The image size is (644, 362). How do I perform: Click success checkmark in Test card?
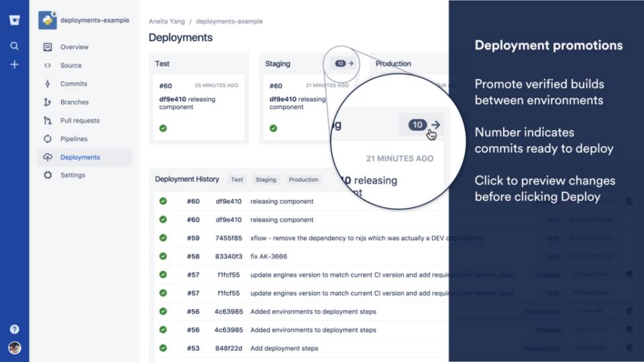tap(163, 128)
